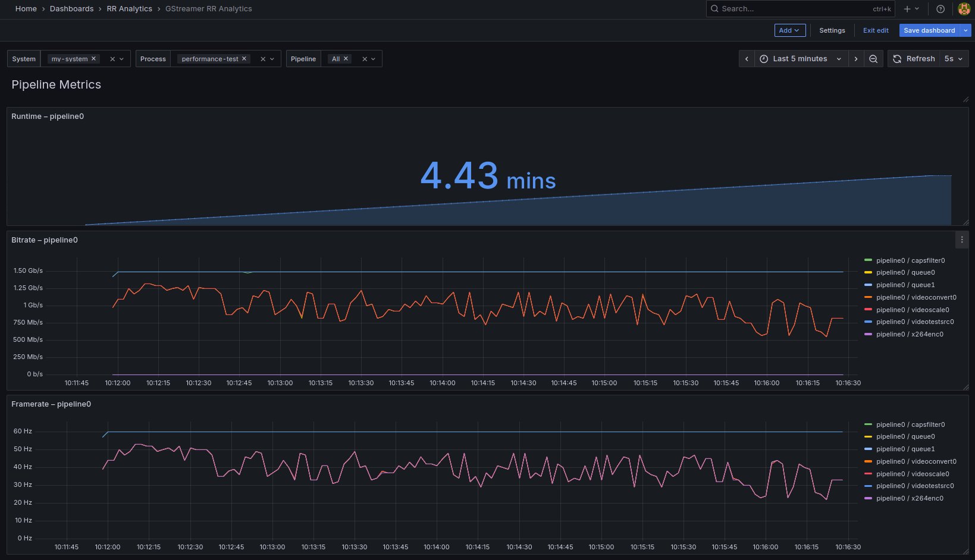Click GStreamer RR Analytics breadcrumb
Image resolution: width=975 pixels, height=560 pixels.
tap(208, 9)
